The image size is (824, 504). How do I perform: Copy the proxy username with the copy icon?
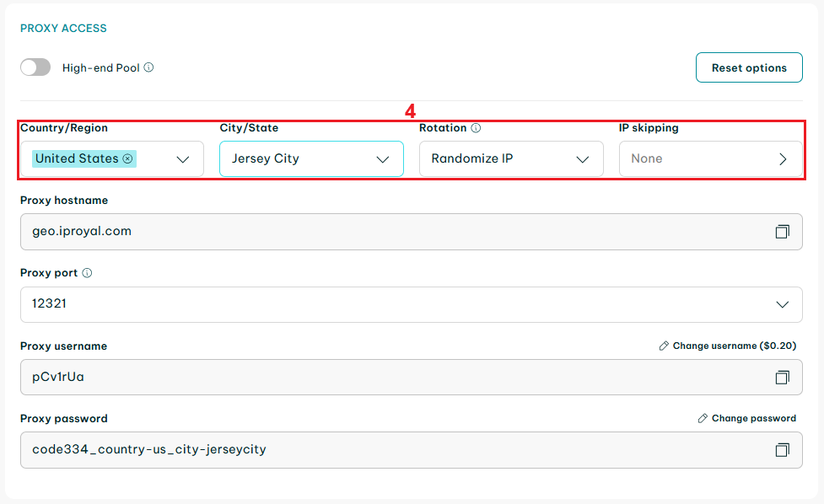pos(782,377)
